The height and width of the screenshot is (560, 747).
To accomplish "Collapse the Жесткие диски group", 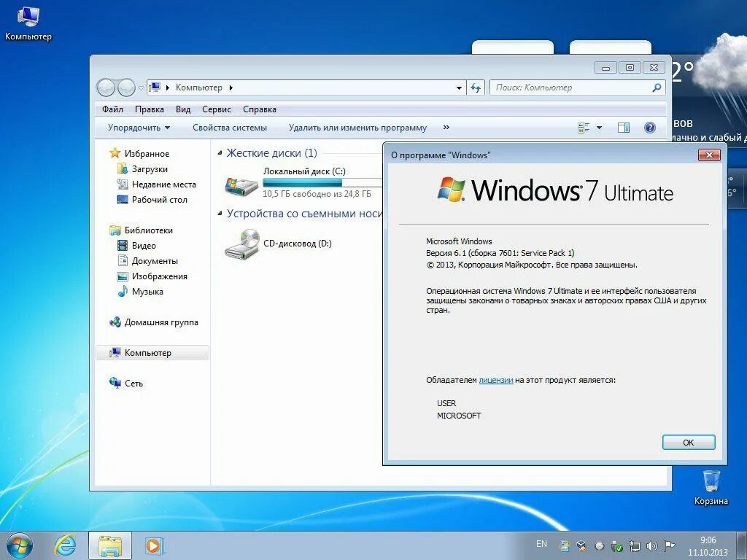I will pyautogui.click(x=220, y=153).
